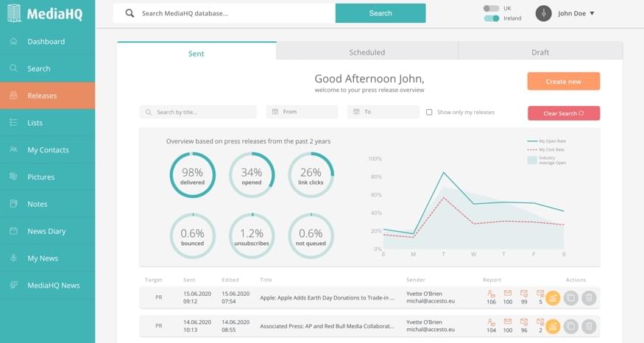Switch to the Scheduled tab
This screenshot has width=644, height=343.
pyautogui.click(x=367, y=52)
